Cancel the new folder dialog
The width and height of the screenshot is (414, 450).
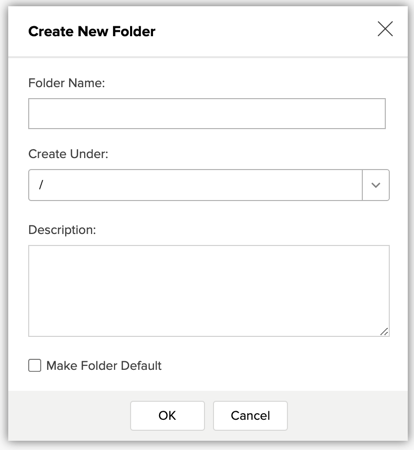click(x=250, y=416)
